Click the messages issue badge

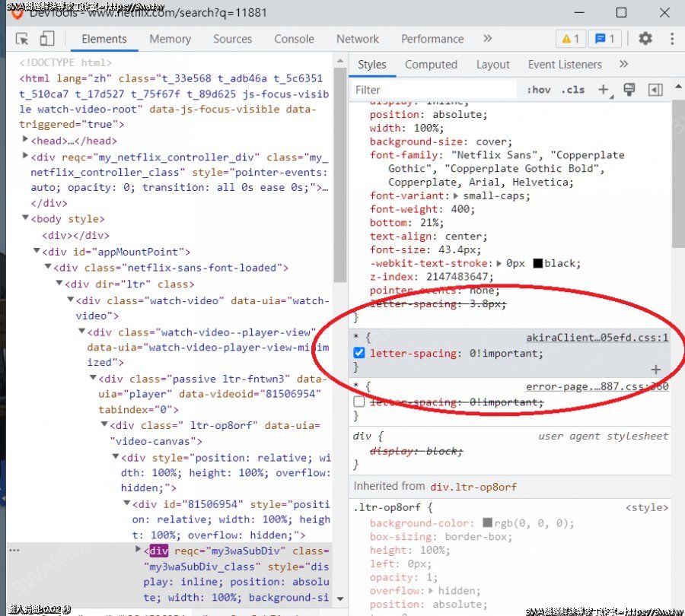tap(606, 39)
